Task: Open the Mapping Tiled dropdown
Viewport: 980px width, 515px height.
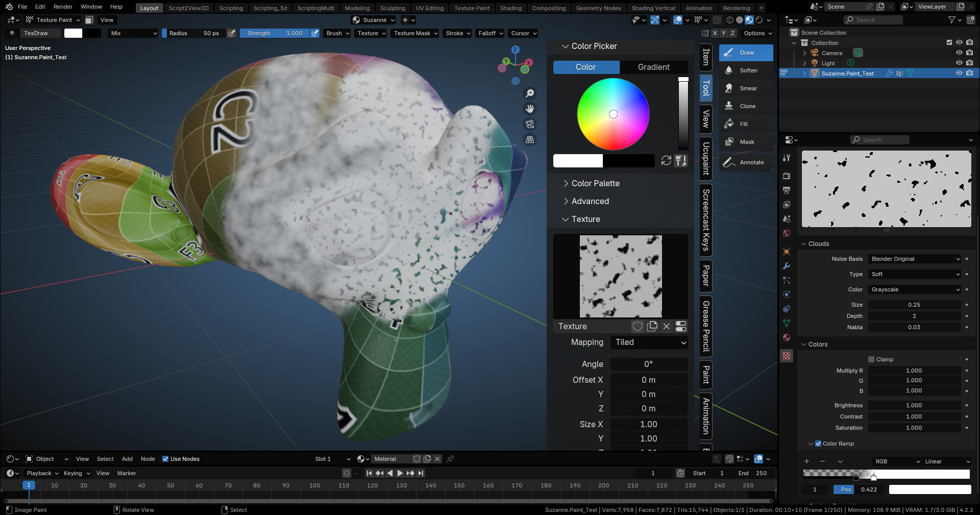Action: pos(649,342)
